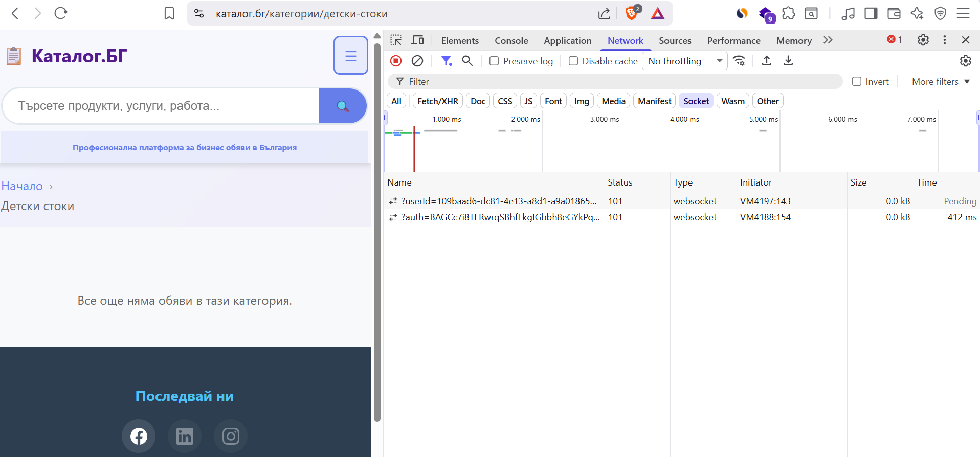Toggle the network filter funnel
980x457 pixels.
(x=447, y=61)
